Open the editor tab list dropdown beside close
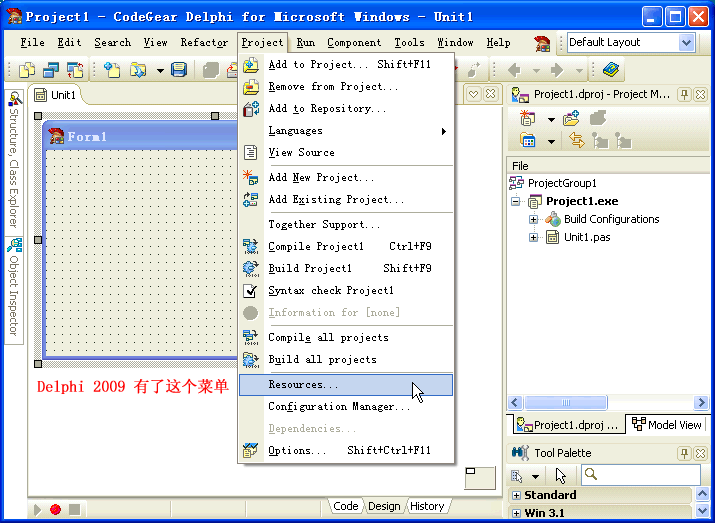The image size is (715, 523). [x=473, y=94]
